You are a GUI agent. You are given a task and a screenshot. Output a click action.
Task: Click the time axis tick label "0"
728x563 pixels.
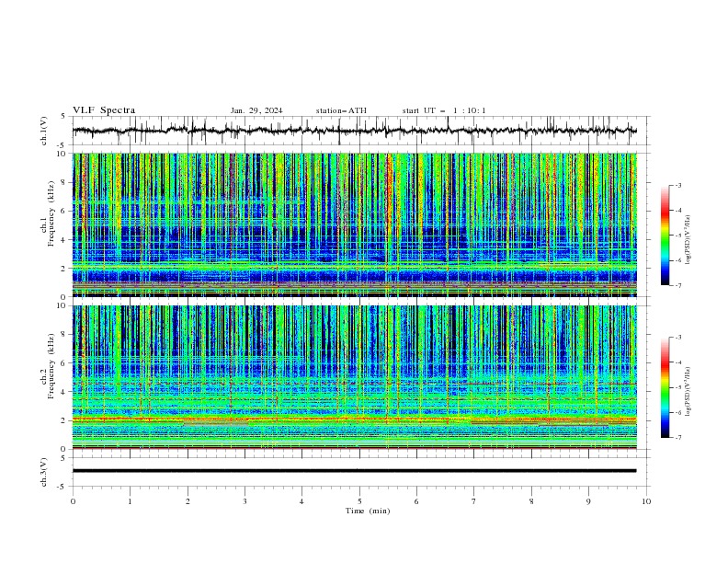[x=73, y=501]
